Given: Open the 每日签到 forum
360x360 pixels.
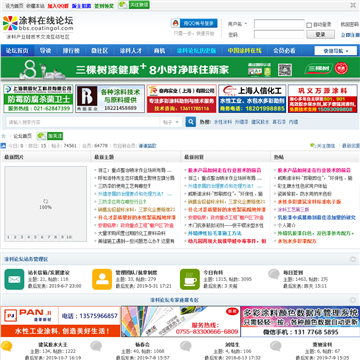Looking at the screenshot, I should pos(293,272).
